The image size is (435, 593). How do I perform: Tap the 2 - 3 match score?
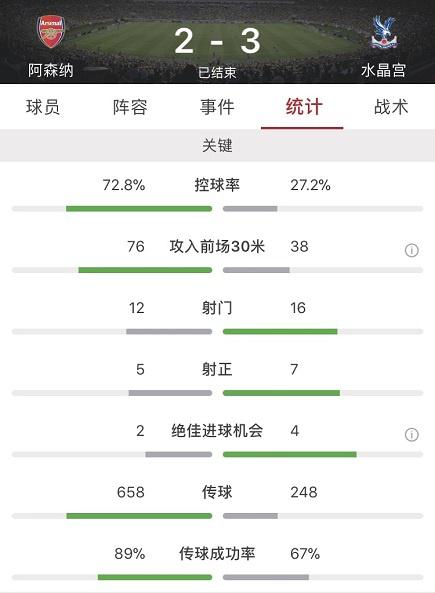tap(218, 41)
